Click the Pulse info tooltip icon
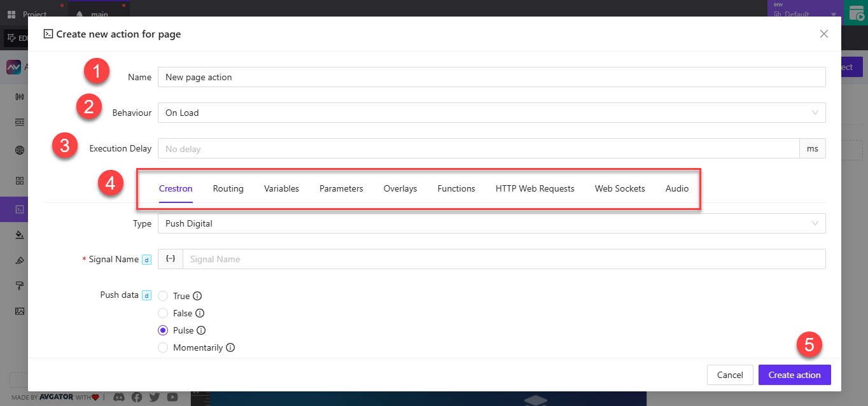868x406 pixels. pos(201,330)
